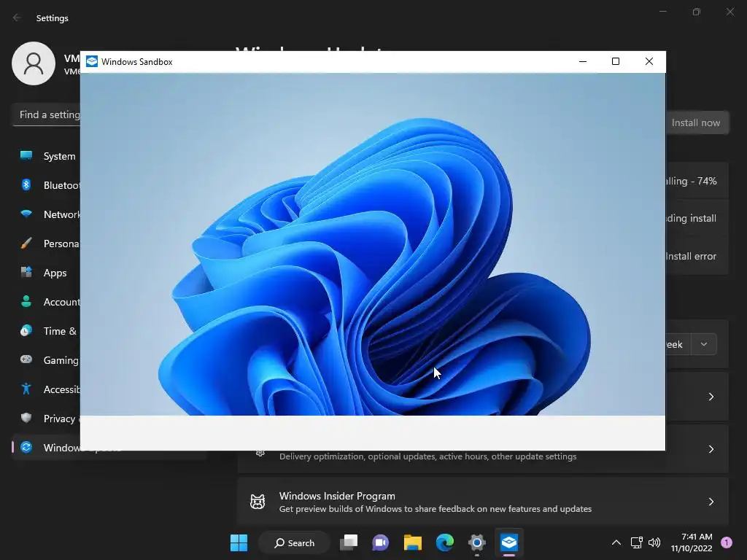Click the Windows Sandbox title bar icon

pos(92,61)
